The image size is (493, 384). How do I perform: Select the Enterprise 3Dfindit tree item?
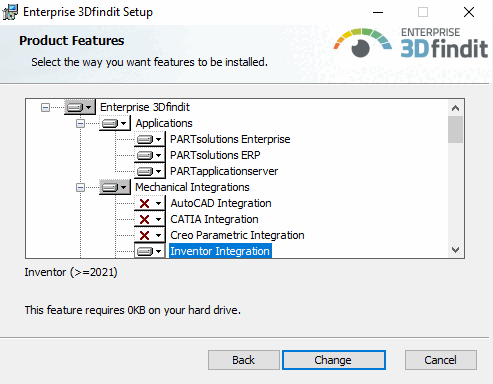[x=145, y=107]
